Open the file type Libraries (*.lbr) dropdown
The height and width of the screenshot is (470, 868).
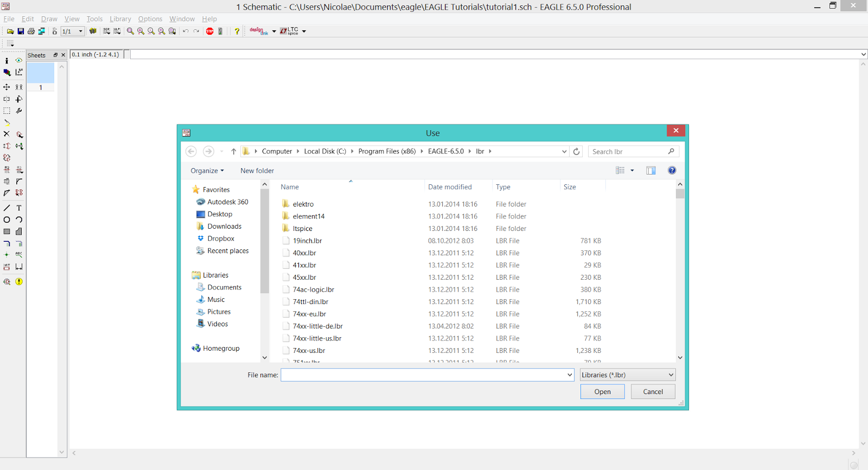[628, 375]
